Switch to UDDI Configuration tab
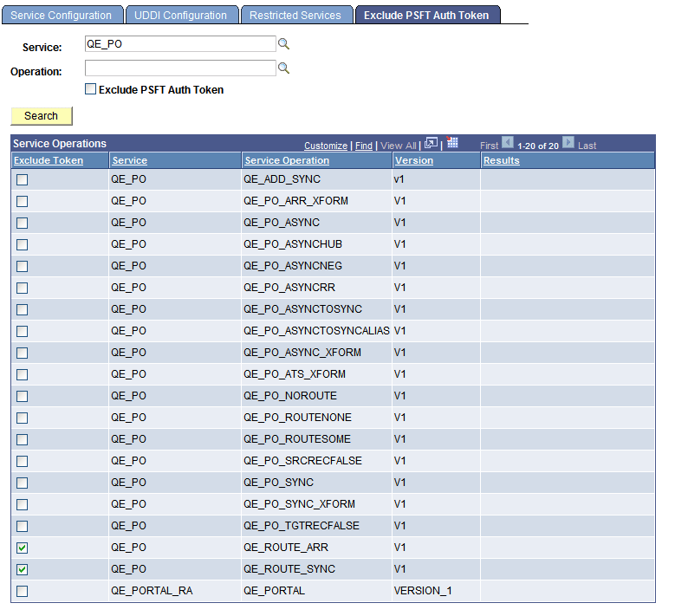675x616 pixels. [x=181, y=16]
